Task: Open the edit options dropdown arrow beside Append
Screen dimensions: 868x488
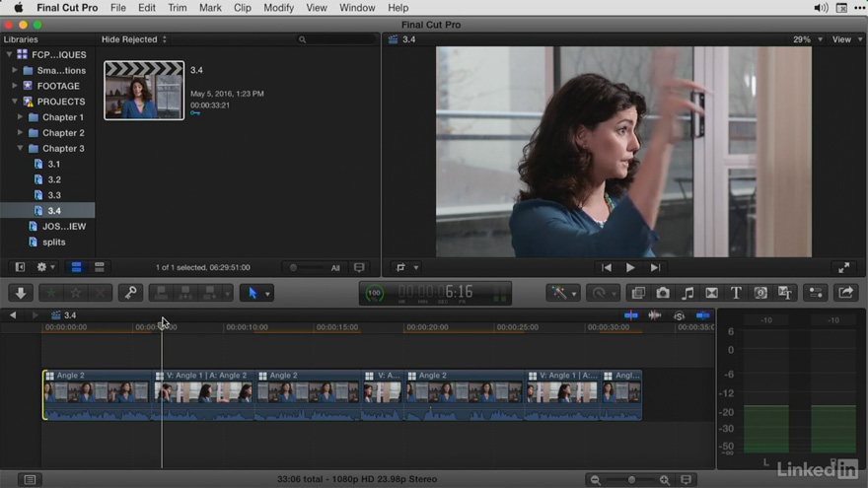Action: [228, 293]
